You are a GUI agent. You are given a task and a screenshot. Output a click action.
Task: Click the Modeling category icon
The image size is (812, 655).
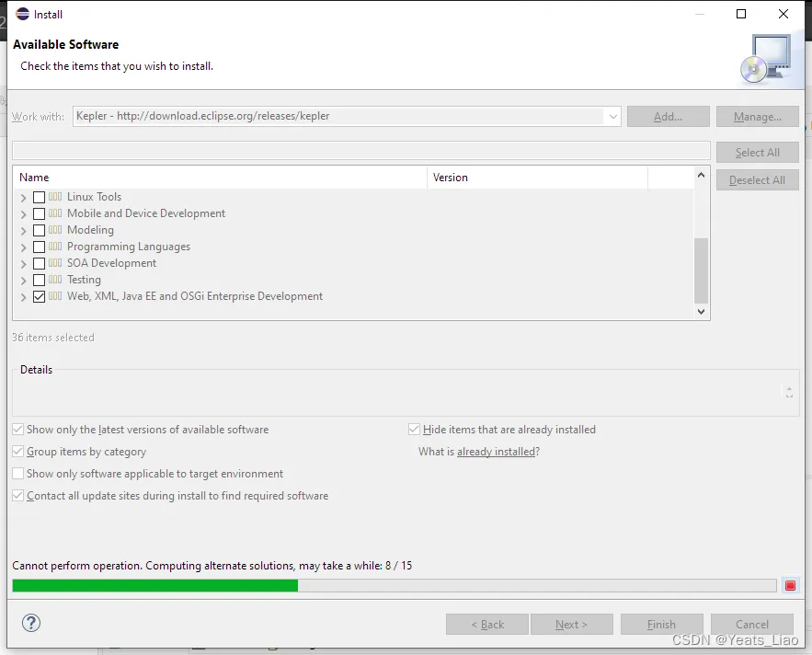[55, 230]
